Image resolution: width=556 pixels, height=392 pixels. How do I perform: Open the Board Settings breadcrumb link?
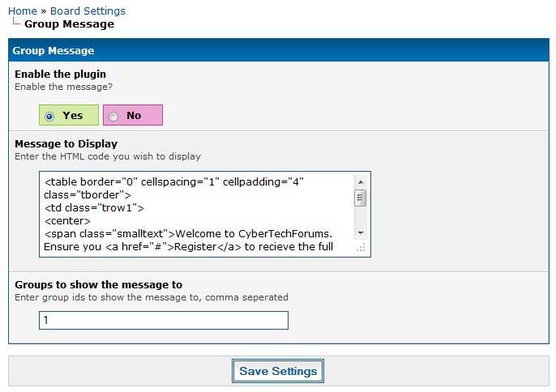click(x=88, y=11)
